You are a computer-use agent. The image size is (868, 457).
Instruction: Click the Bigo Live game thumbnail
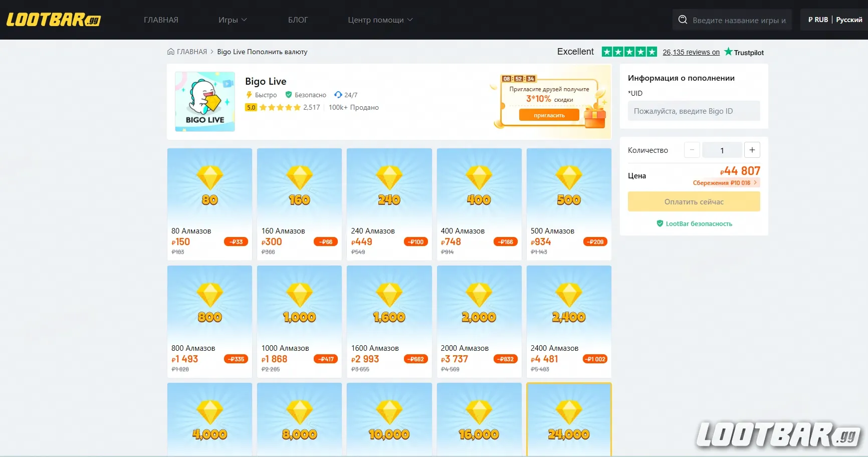(x=205, y=102)
